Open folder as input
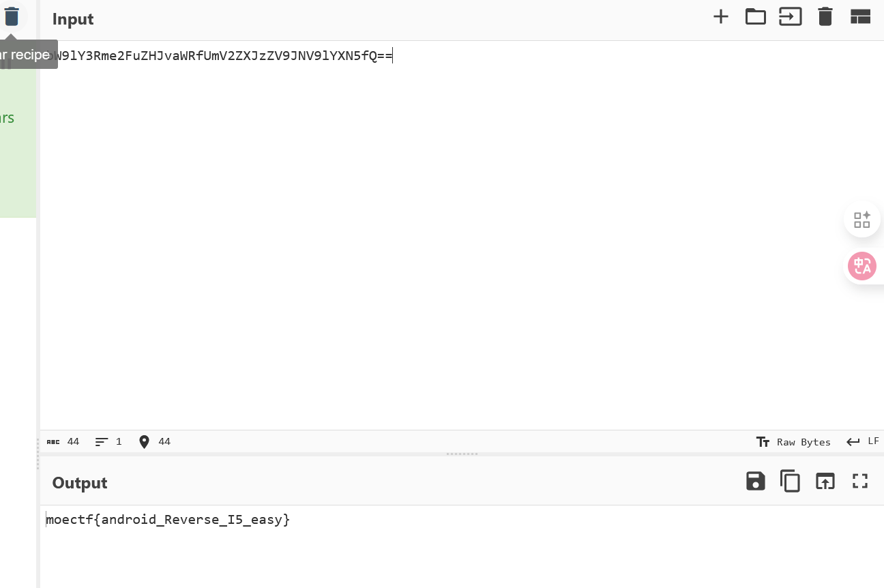This screenshot has height=588, width=884. coord(755,17)
